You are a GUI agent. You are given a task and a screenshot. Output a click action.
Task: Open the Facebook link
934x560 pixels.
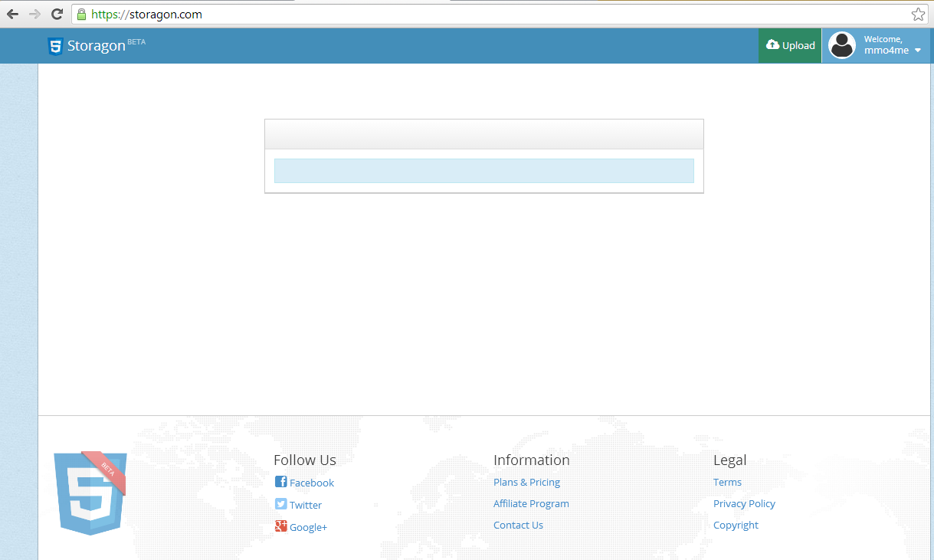[312, 483]
